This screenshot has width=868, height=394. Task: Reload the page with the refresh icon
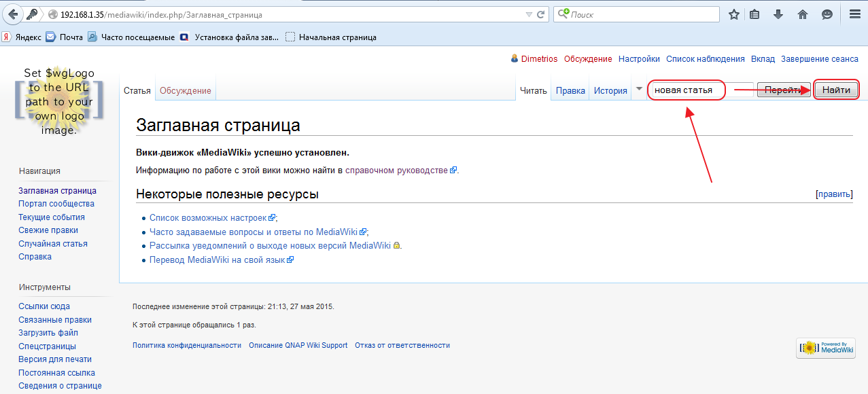(541, 14)
